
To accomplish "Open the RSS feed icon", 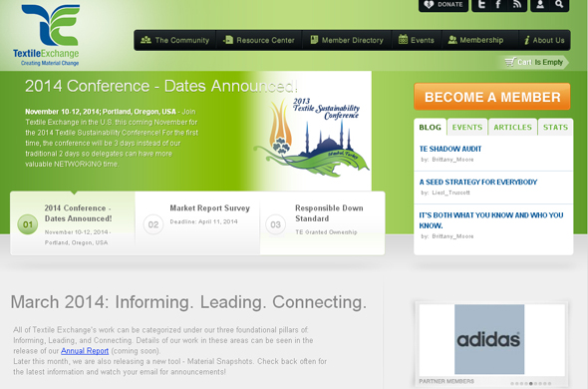I will (517, 5).
